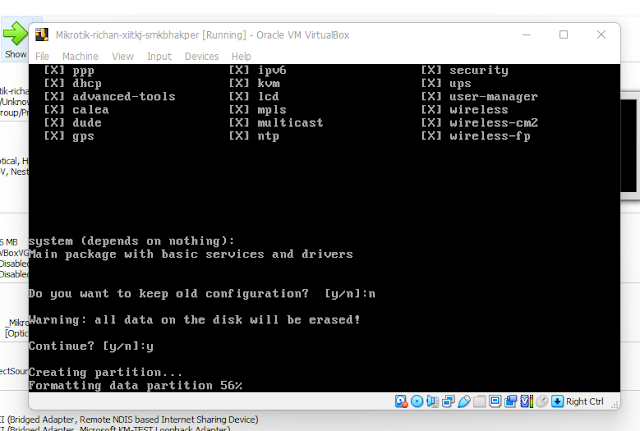
Task: Click the gps package name
Action: (83, 136)
